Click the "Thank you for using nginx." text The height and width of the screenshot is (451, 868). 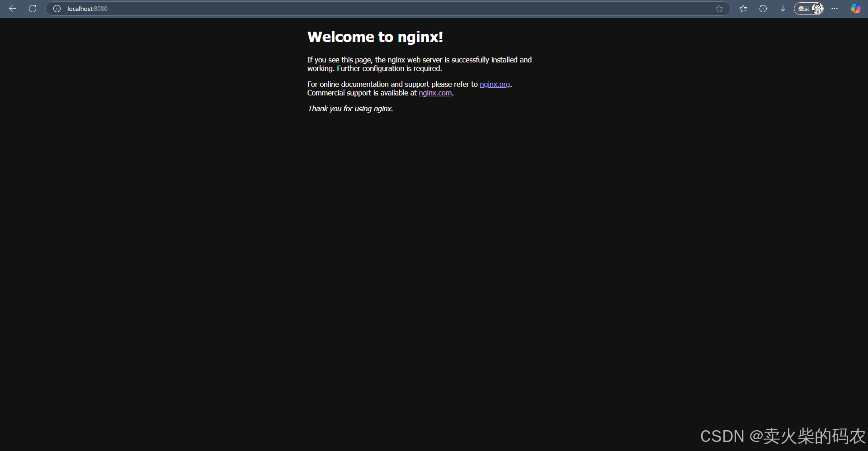click(350, 109)
